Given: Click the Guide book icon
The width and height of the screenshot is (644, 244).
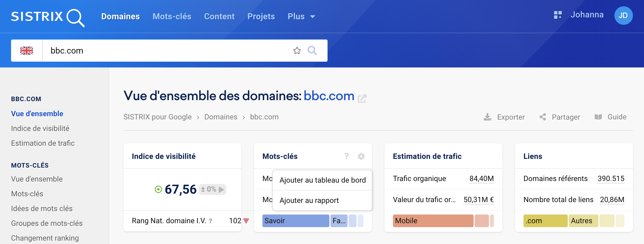Looking at the screenshot, I should click(x=598, y=117).
